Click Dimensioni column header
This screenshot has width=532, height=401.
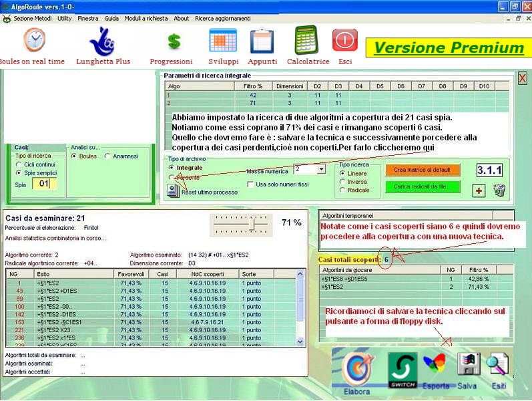coord(290,86)
